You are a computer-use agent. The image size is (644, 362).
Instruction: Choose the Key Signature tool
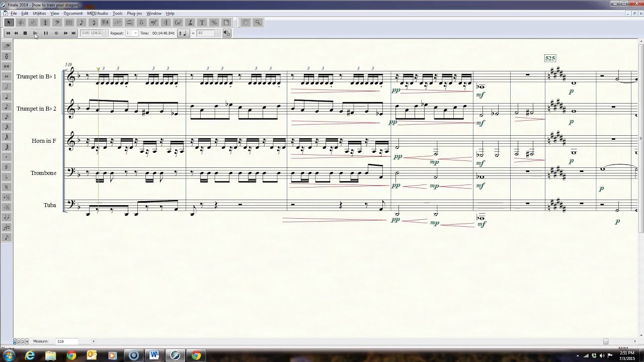[33, 22]
